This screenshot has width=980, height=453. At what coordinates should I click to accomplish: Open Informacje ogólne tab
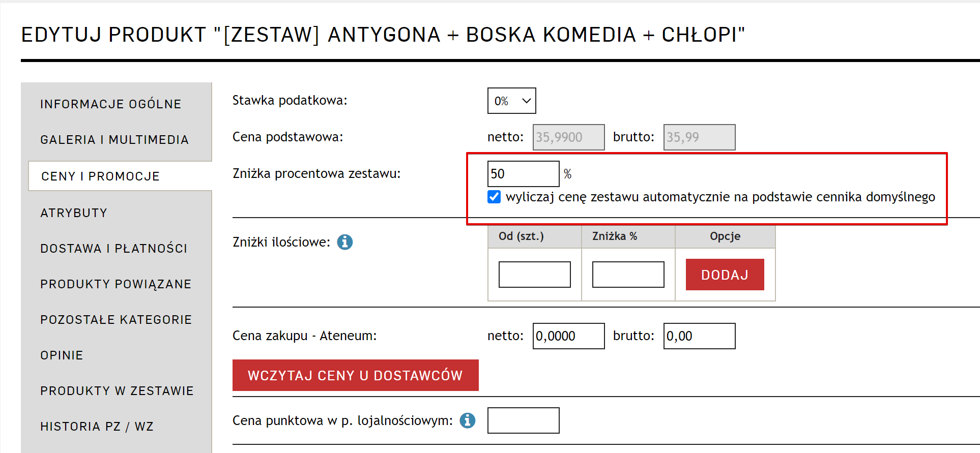(111, 104)
